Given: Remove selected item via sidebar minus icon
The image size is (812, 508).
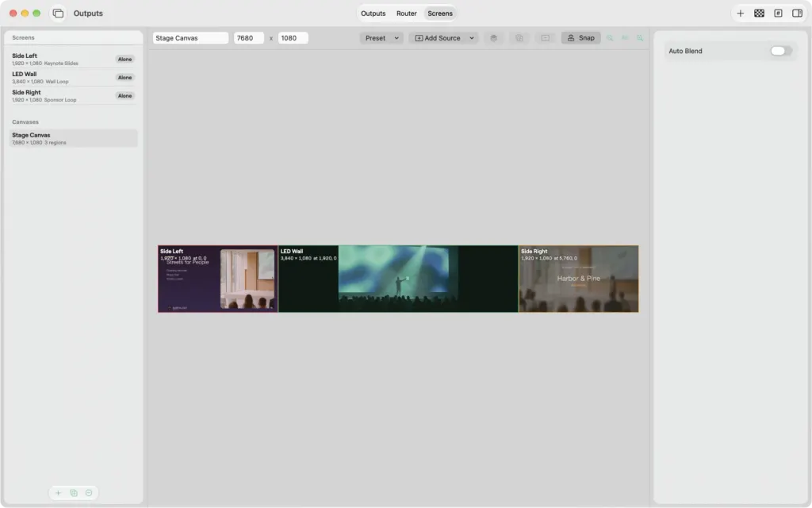Looking at the screenshot, I should point(89,493).
